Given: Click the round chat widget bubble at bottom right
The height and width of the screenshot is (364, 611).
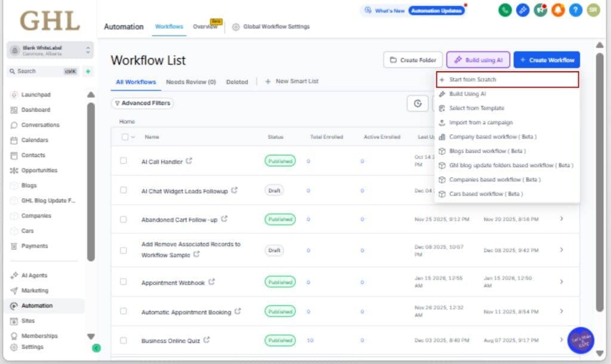Looking at the screenshot, I should pos(581,340).
